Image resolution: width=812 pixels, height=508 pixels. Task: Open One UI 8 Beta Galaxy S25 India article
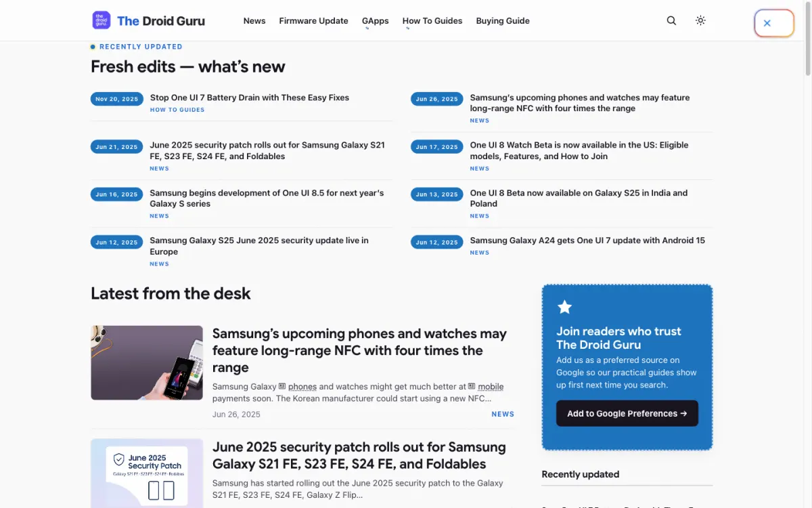pos(579,198)
